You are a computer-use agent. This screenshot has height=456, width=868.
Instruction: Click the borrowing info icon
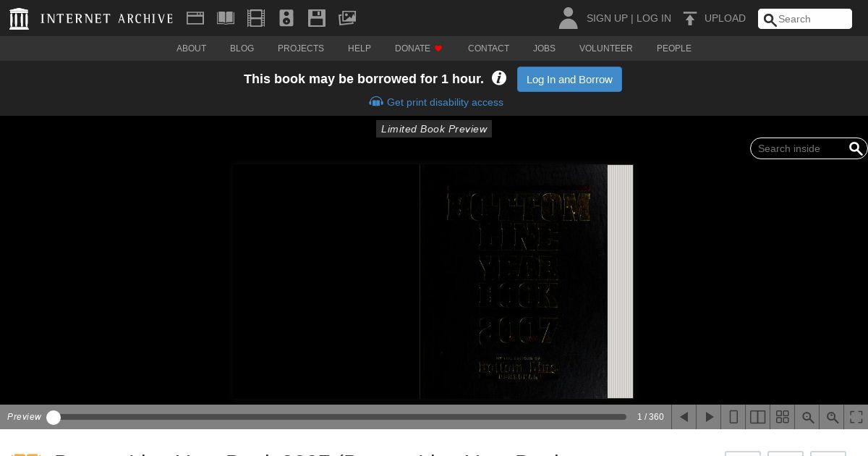499,78
